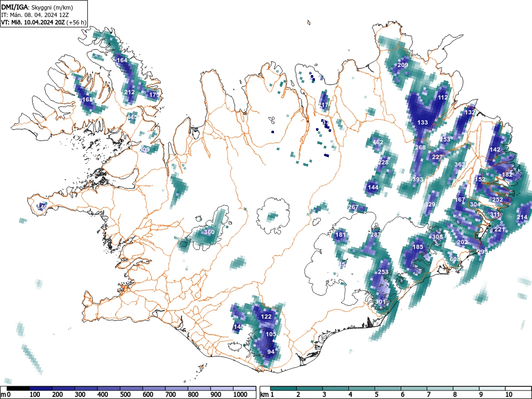532x399 pixels.
Task: Click the 'km 1' legend start label
Action: tap(268, 395)
